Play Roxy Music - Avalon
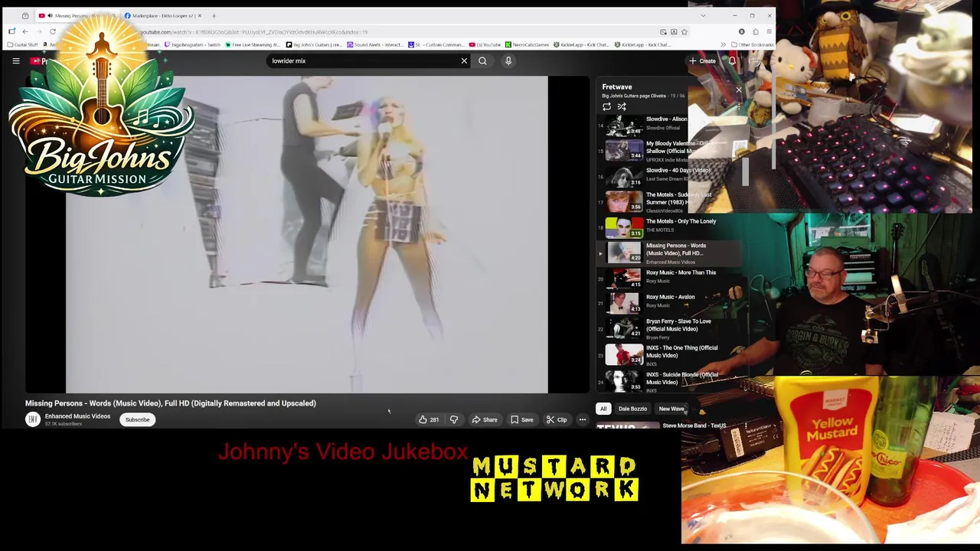 click(668, 303)
